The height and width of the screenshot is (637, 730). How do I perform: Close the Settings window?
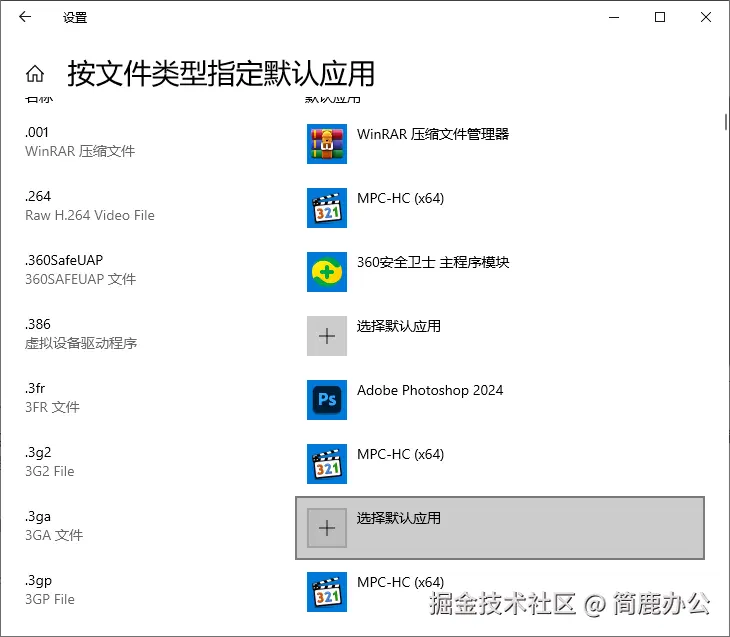[706, 17]
